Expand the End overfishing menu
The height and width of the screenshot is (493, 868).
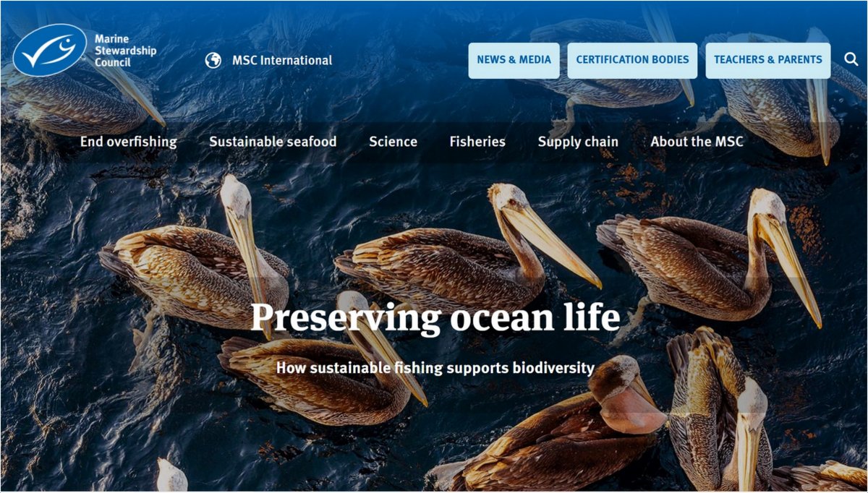128,142
